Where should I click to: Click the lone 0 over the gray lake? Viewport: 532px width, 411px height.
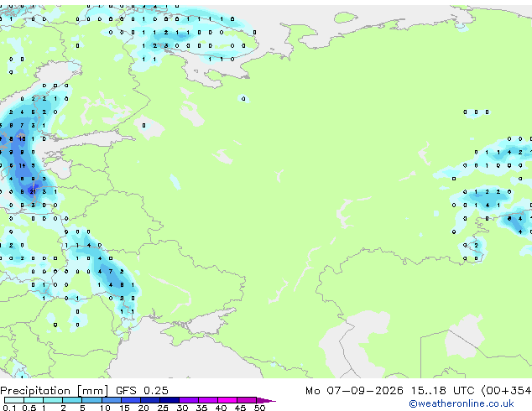pyautogui.click(x=143, y=126)
